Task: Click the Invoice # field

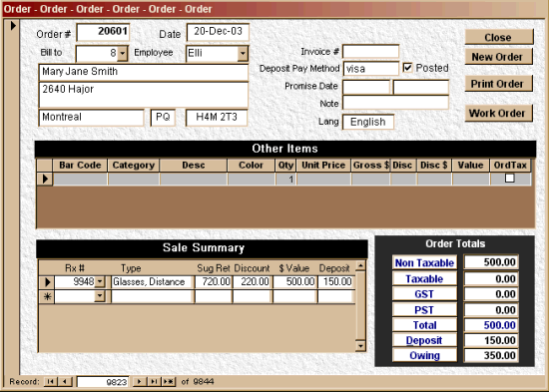Action: click(370, 52)
